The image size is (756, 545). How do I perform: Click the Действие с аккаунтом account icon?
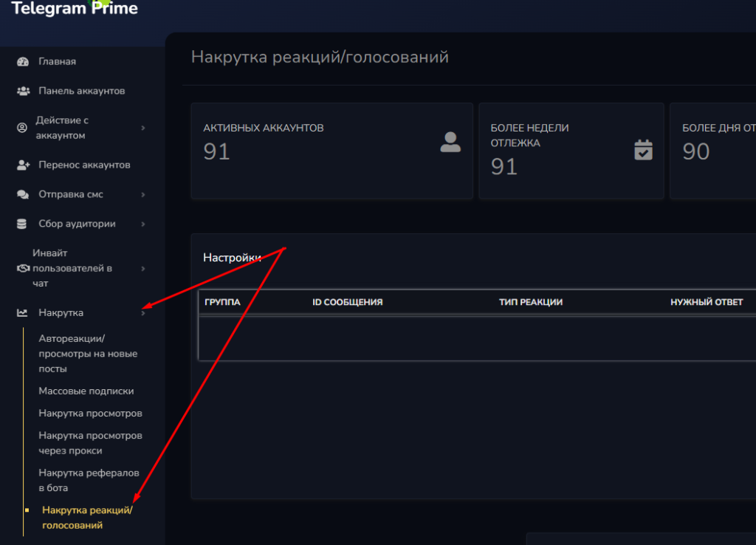point(24,128)
